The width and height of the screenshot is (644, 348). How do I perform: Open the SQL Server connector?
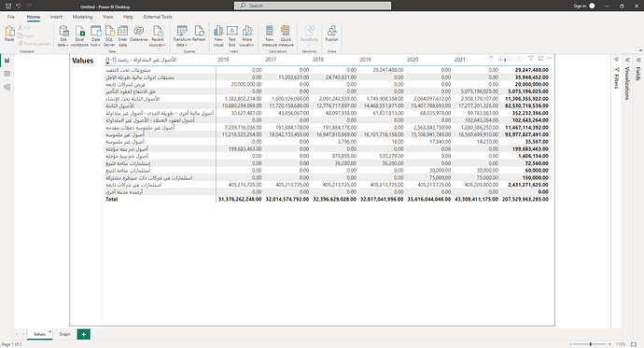(x=109, y=36)
